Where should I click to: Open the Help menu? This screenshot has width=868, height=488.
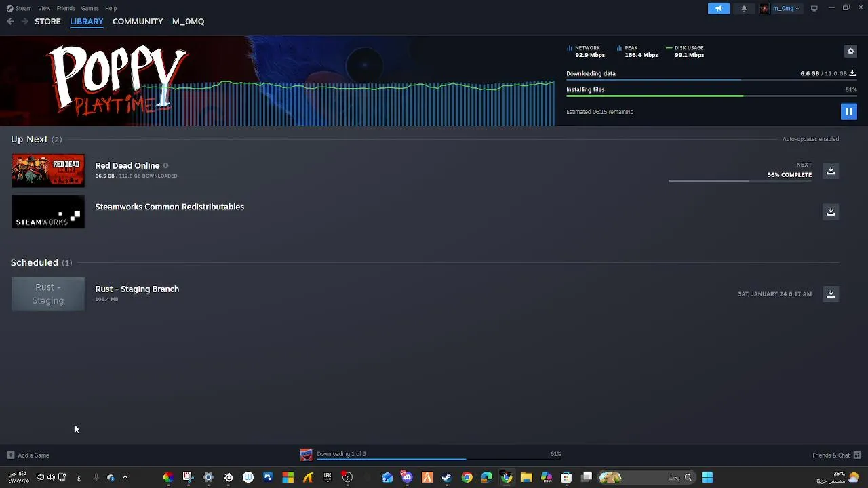pos(111,8)
